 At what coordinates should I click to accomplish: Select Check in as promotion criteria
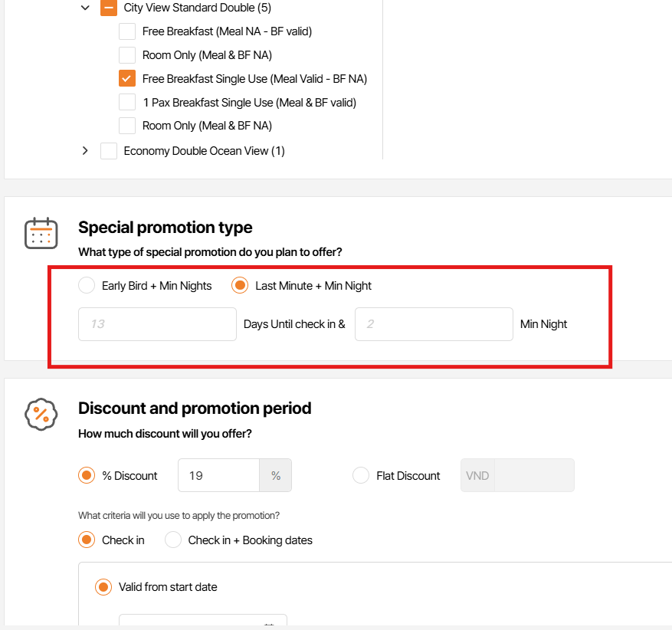point(87,540)
